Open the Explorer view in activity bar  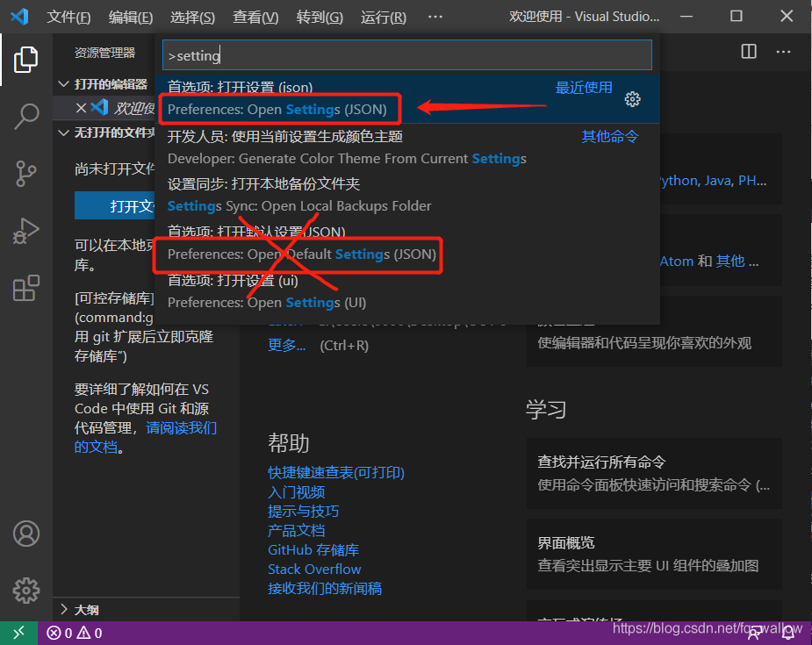coord(25,60)
